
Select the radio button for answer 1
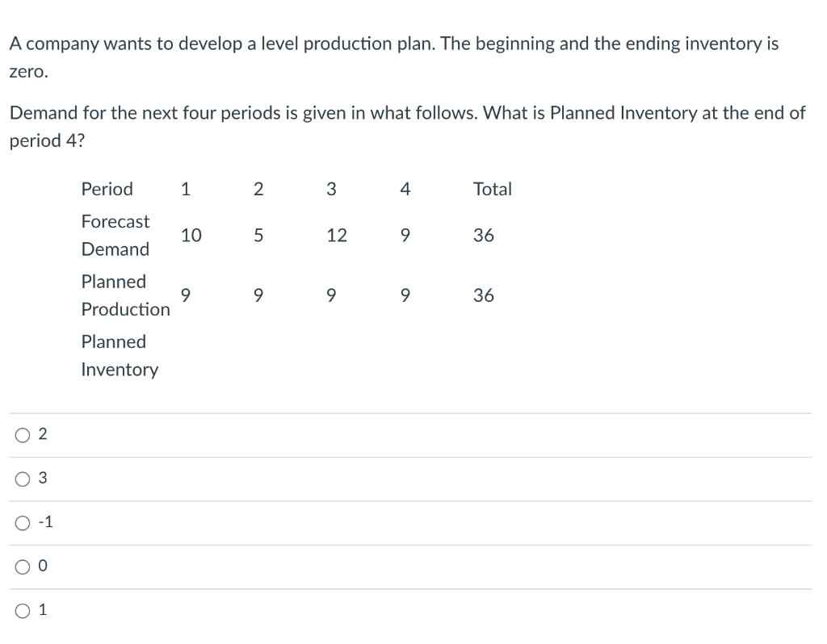(23, 610)
